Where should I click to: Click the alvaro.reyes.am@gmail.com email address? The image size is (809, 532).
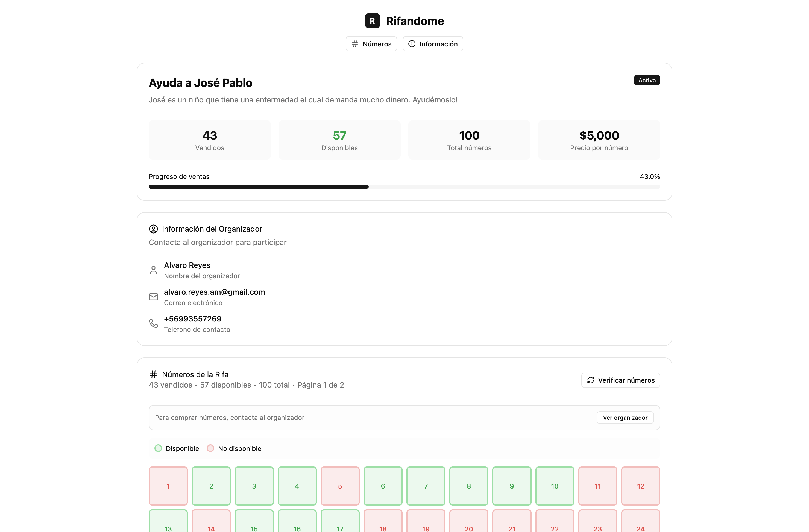click(x=214, y=292)
